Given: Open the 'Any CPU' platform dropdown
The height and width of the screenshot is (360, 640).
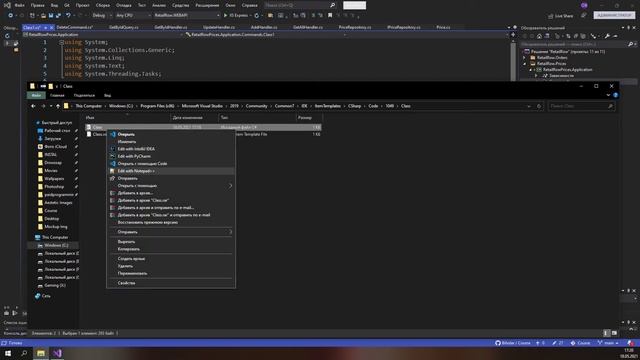Looking at the screenshot, I should point(133,16).
